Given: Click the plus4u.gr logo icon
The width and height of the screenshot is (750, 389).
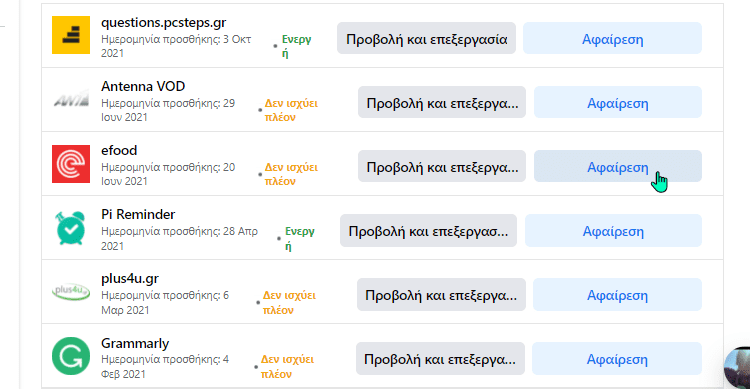Looking at the screenshot, I should tap(71, 292).
